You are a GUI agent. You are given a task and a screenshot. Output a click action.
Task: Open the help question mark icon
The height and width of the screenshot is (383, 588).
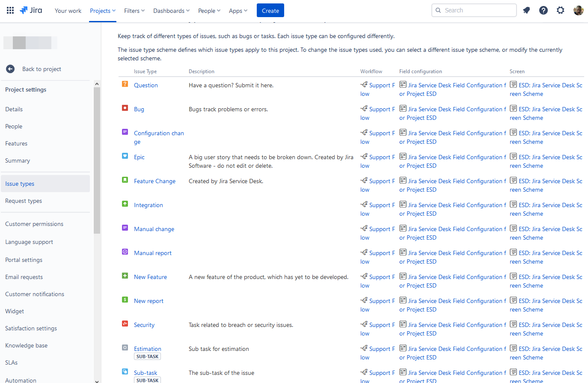tap(543, 10)
